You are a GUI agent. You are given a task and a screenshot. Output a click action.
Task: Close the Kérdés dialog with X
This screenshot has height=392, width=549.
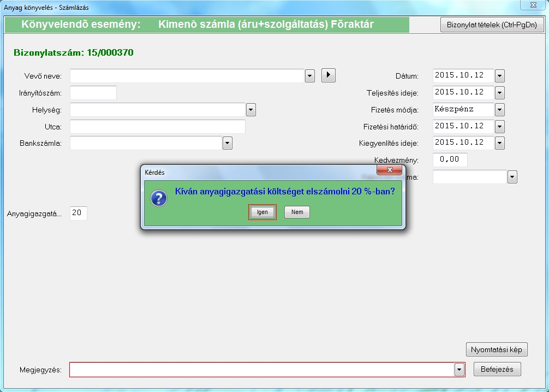point(390,171)
